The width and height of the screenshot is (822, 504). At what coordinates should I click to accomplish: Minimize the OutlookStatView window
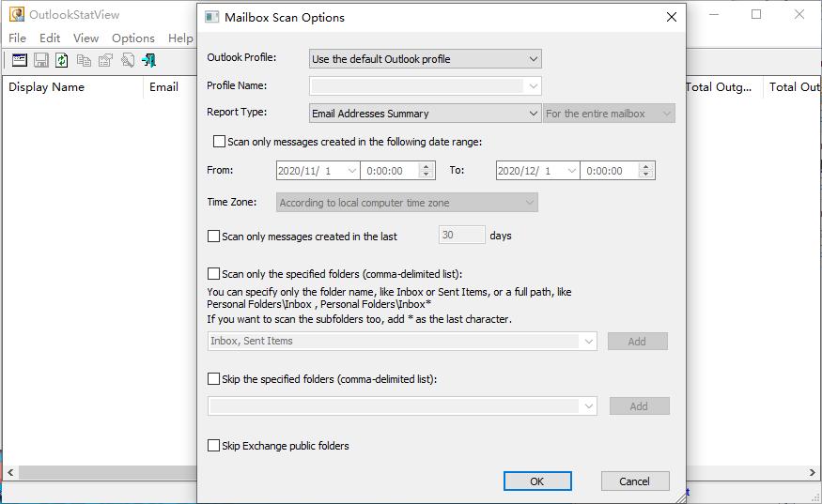[714, 14]
